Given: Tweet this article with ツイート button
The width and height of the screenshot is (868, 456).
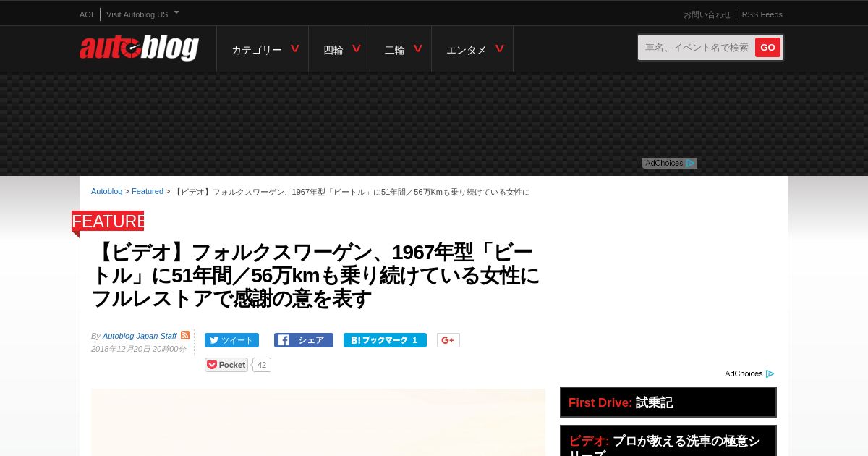Looking at the screenshot, I should pos(231,340).
